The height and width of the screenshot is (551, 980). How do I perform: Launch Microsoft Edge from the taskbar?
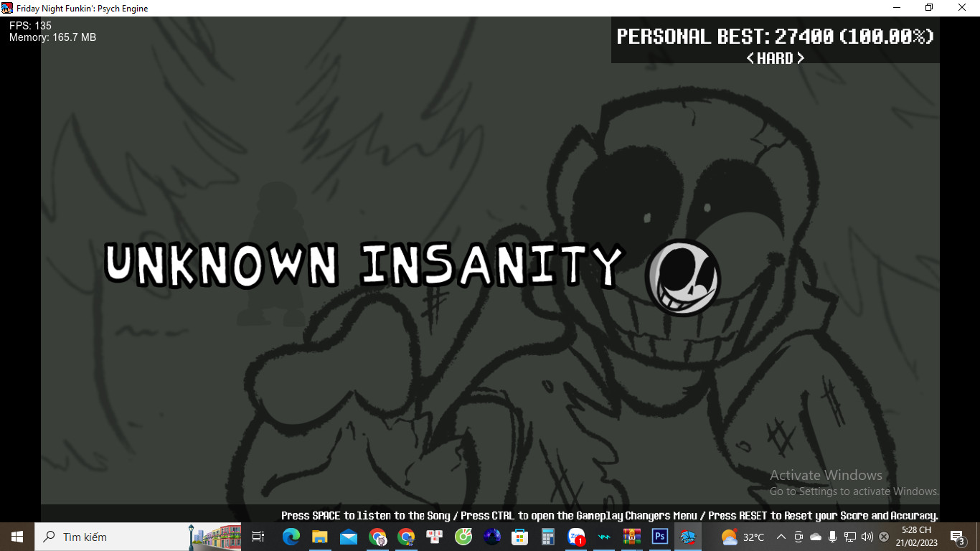[291, 537]
